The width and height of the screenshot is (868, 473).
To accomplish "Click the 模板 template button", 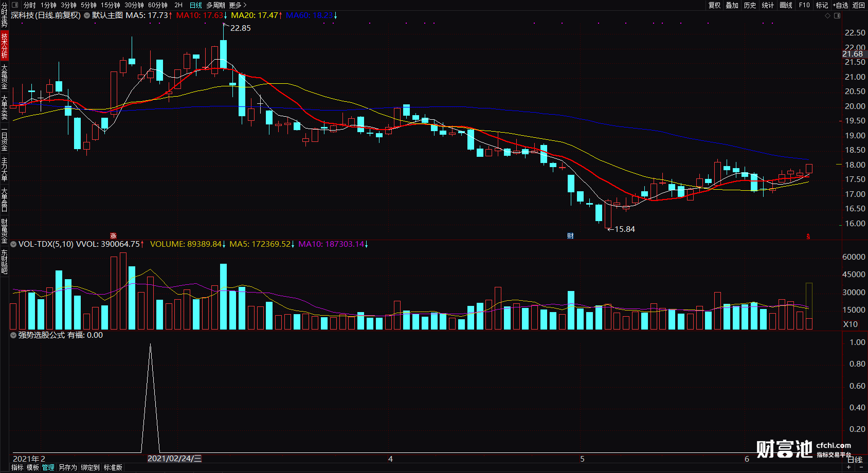I will click(x=33, y=467).
